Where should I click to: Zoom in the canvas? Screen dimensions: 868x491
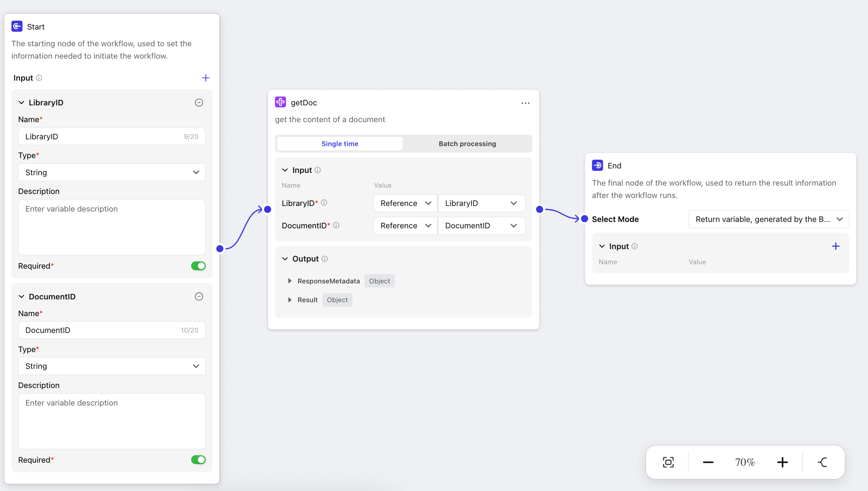tap(783, 462)
